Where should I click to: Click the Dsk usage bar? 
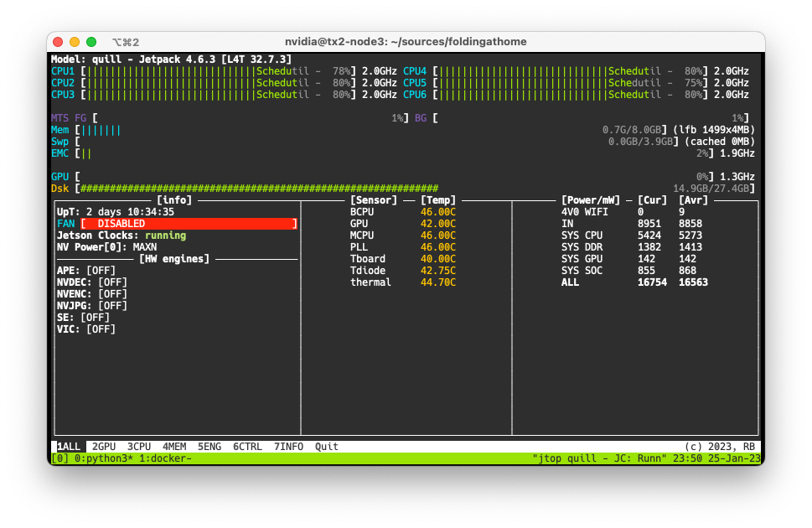pos(260,189)
